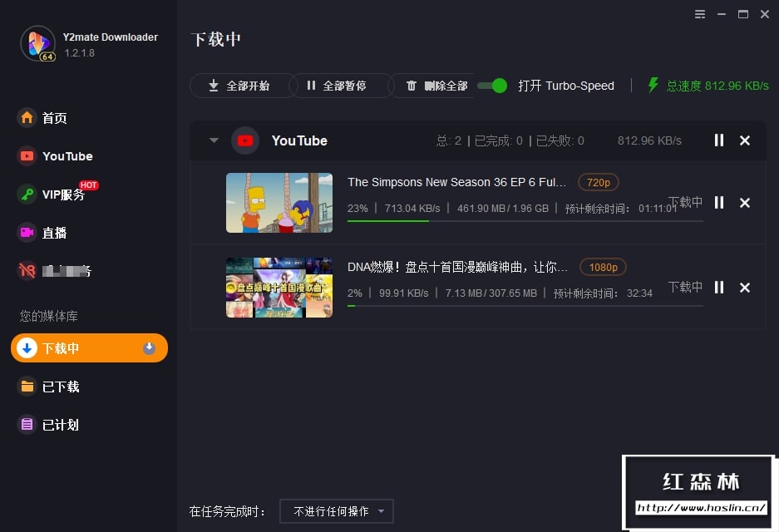
Task: Click 总速度 812.96 KB/s text
Action: click(717, 86)
